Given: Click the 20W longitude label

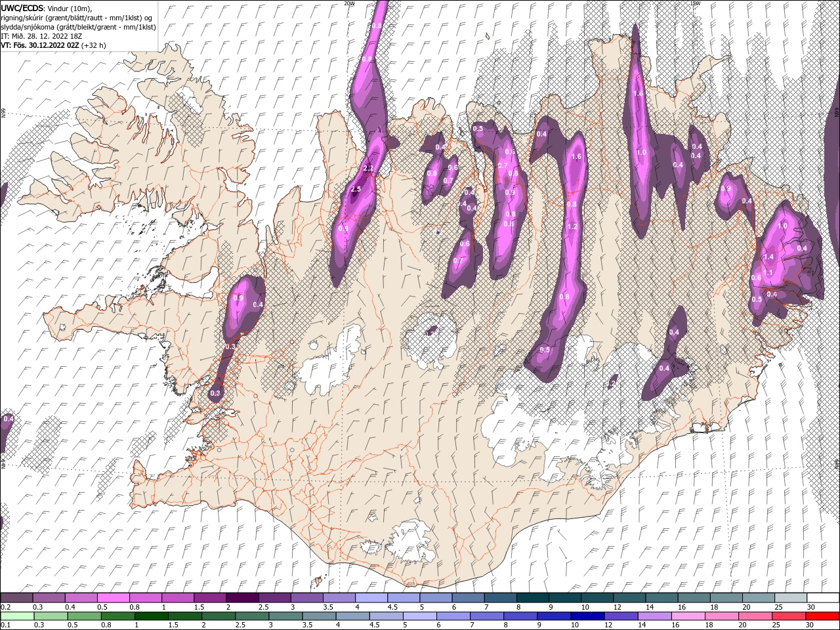Looking at the screenshot, I should [x=349, y=3].
